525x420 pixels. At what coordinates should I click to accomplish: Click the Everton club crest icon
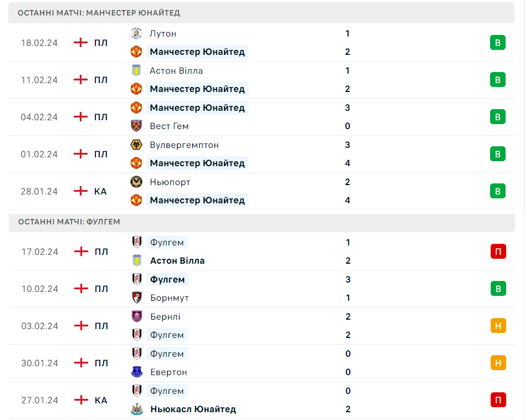pyautogui.click(x=136, y=372)
